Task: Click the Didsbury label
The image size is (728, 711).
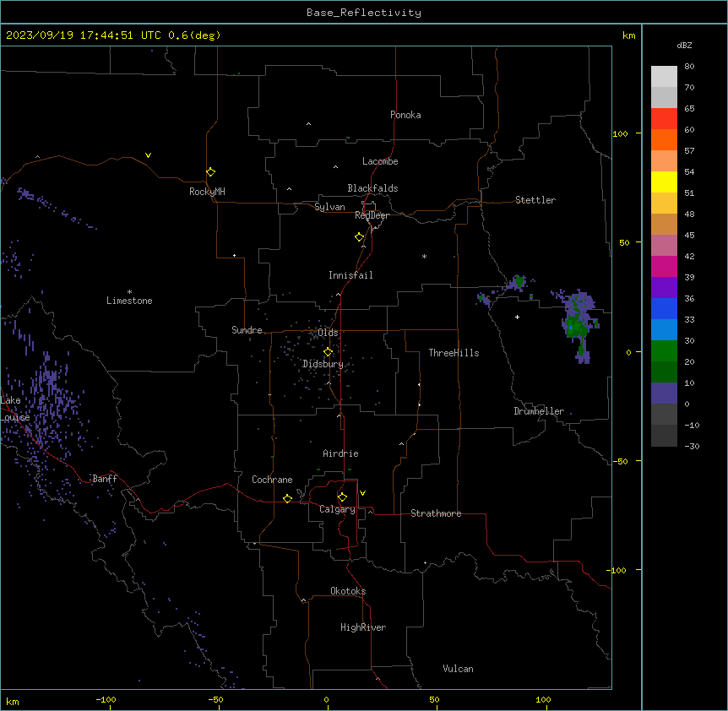Action: tap(323, 364)
